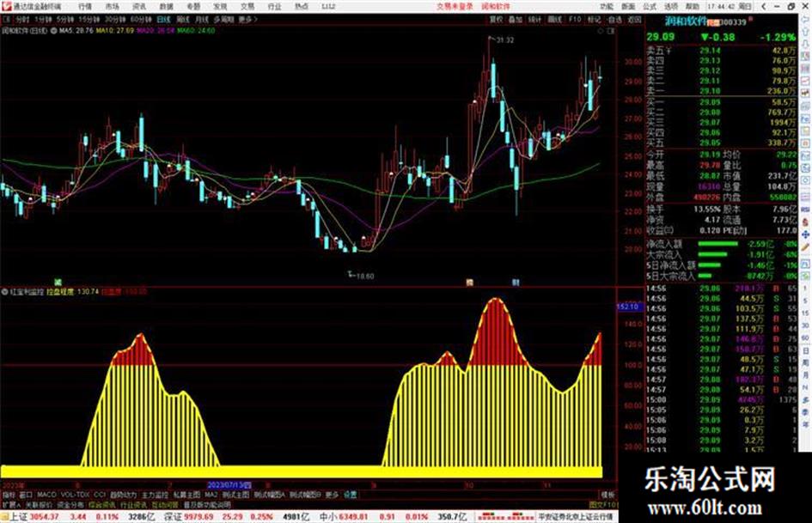Click the 交易未登录 link
Screen dimensions: 812x523
click(x=455, y=6)
